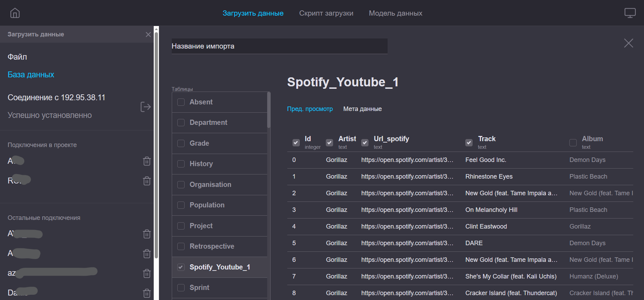Delete the connection starting with Da
The height and width of the screenshot is (300, 644).
[x=147, y=293]
